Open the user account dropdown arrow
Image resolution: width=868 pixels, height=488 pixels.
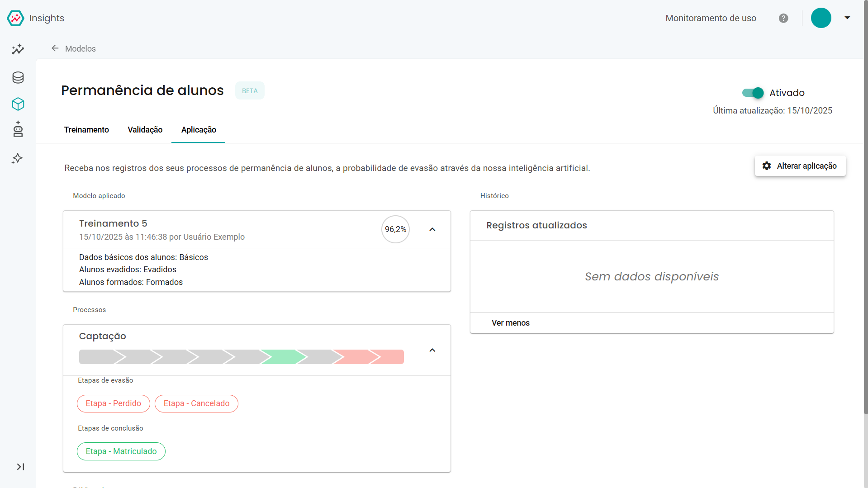click(x=847, y=18)
